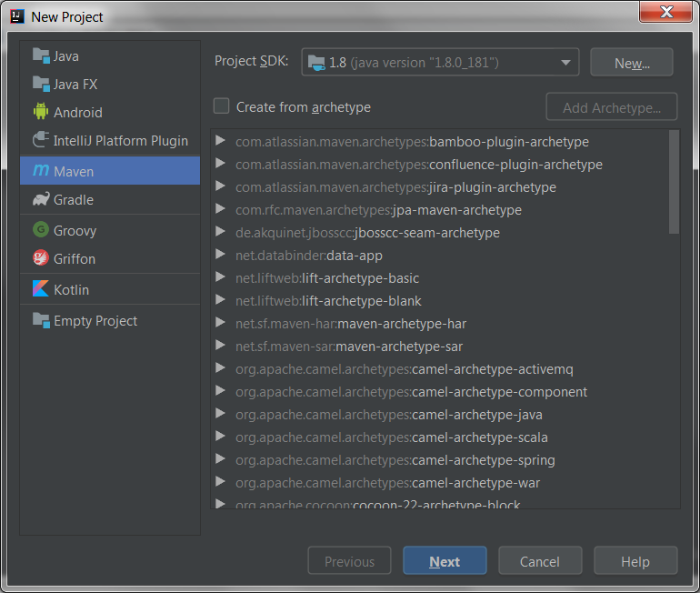The image size is (700, 593).
Task: Click the IntelliJ Platform Plugin icon
Action: (x=41, y=140)
